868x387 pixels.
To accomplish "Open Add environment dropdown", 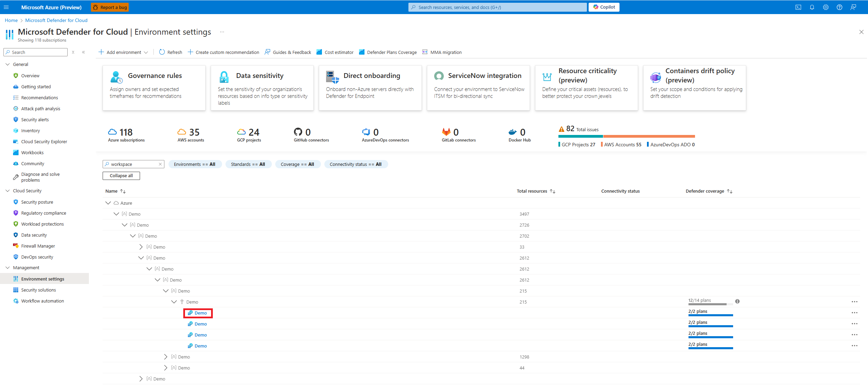I will [123, 52].
